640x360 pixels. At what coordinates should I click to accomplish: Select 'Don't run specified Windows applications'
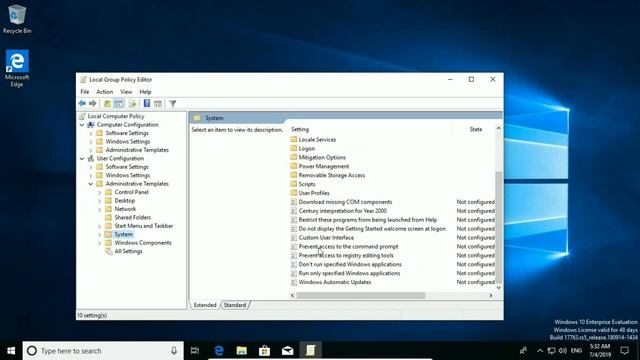(x=350, y=264)
